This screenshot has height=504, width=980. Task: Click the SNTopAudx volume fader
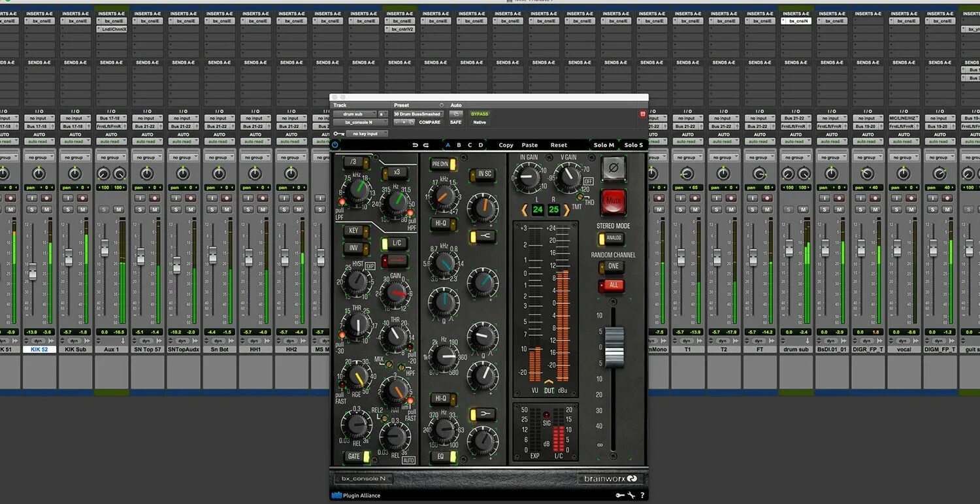coord(176,265)
